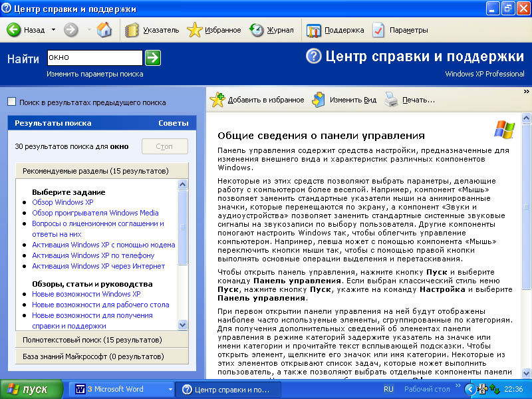Open Microsoft Word taskbar group
This screenshot has height=399, width=532.
click(x=120, y=389)
